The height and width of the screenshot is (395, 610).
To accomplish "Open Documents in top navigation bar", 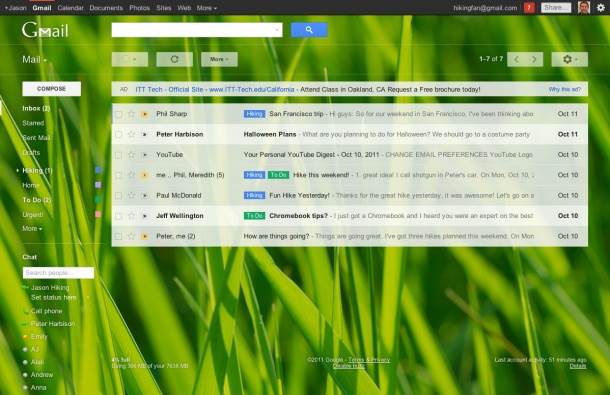I will point(106,8).
